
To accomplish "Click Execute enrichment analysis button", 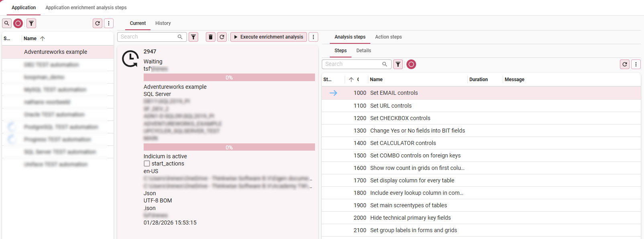I will tap(268, 37).
